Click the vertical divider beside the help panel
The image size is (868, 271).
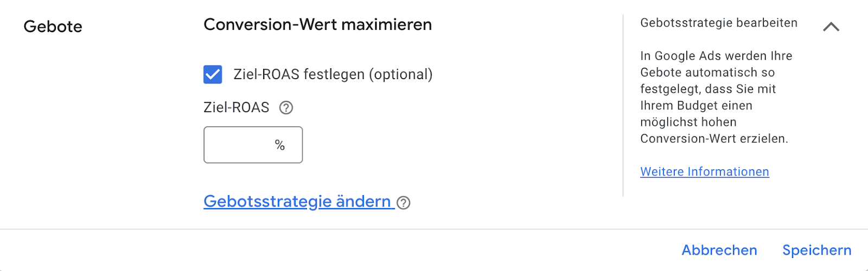(x=623, y=106)
